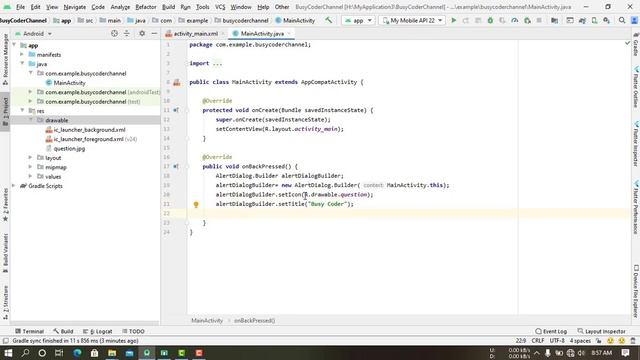Click Collapse All icon in project panel

tap(127, 33)
